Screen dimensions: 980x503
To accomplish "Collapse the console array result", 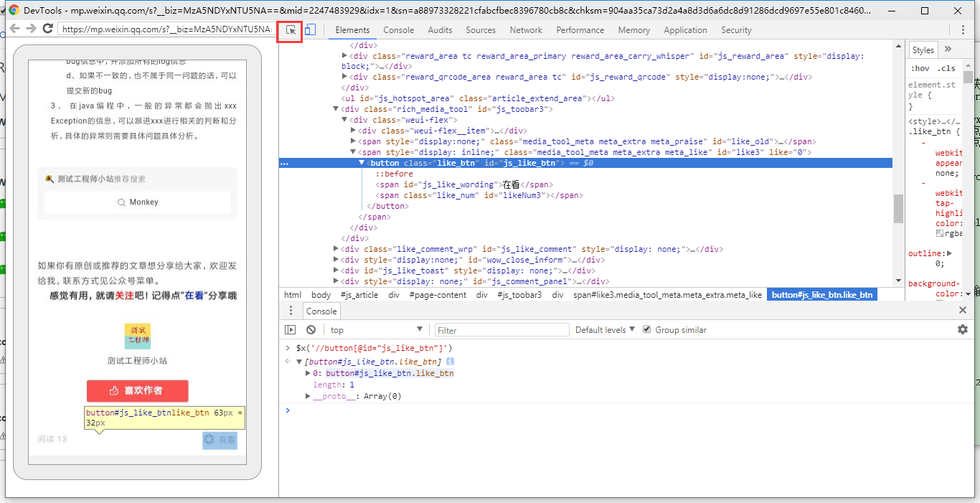I will [299, 362].
